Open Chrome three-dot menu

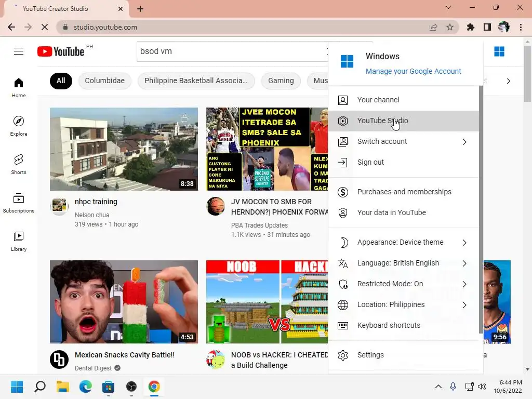pyautogui.click(x=521, y=27)
